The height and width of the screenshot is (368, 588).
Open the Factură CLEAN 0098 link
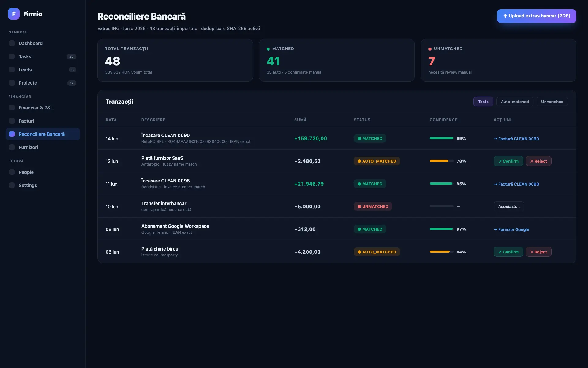(x=516, y=184)
